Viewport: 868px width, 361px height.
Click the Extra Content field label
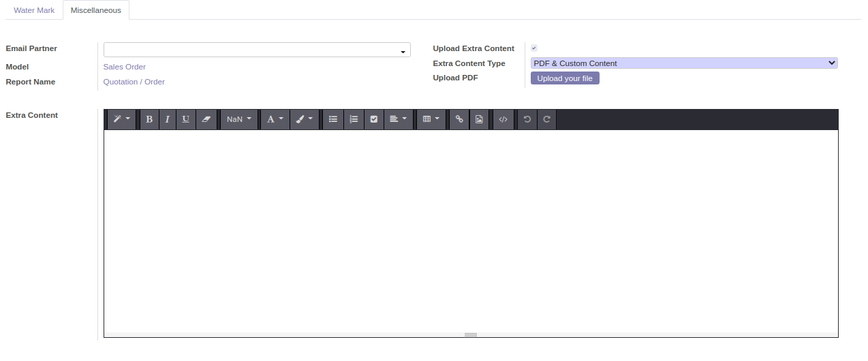[x=32, y=115]
